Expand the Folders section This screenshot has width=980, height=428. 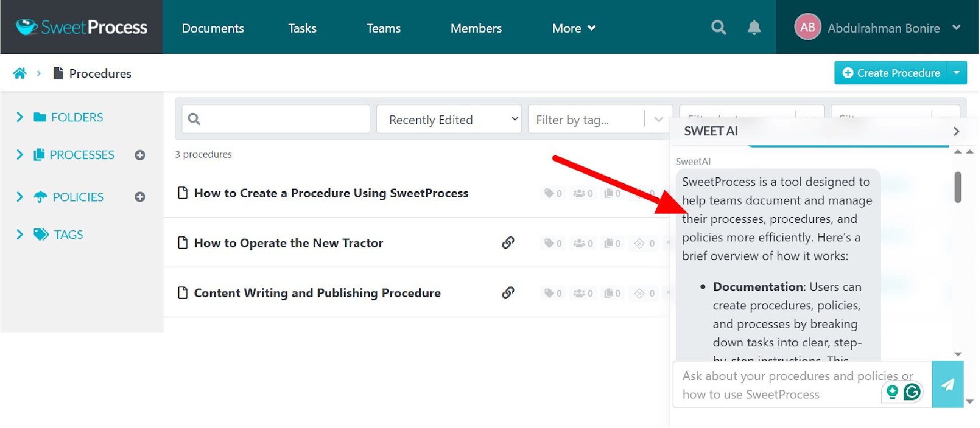[x=20, y=117]
